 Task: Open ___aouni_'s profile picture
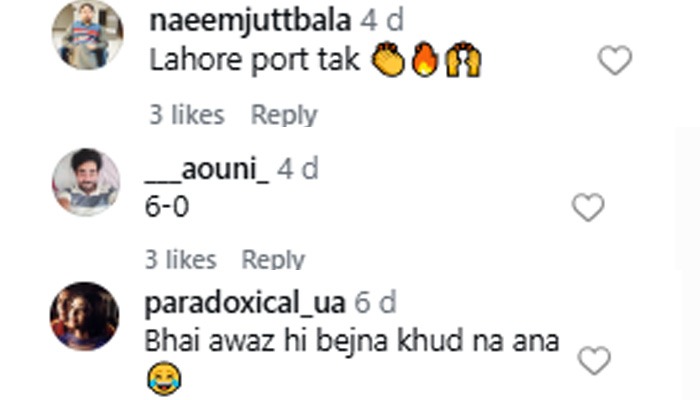[x=86, y=183]
